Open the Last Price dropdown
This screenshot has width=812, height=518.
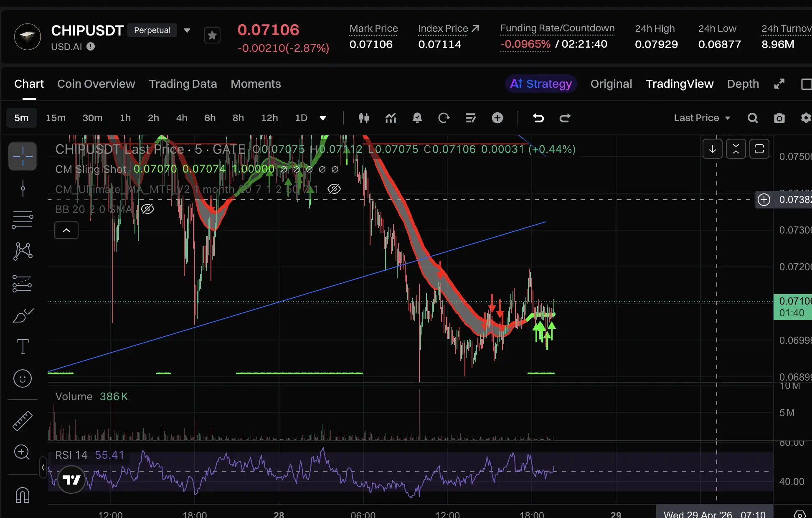(x=702, y=118)
